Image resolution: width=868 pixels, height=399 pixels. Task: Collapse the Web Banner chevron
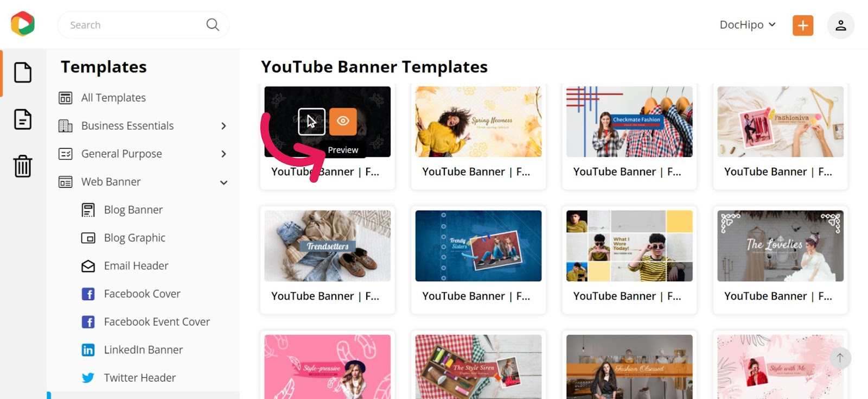coord(224,182)
